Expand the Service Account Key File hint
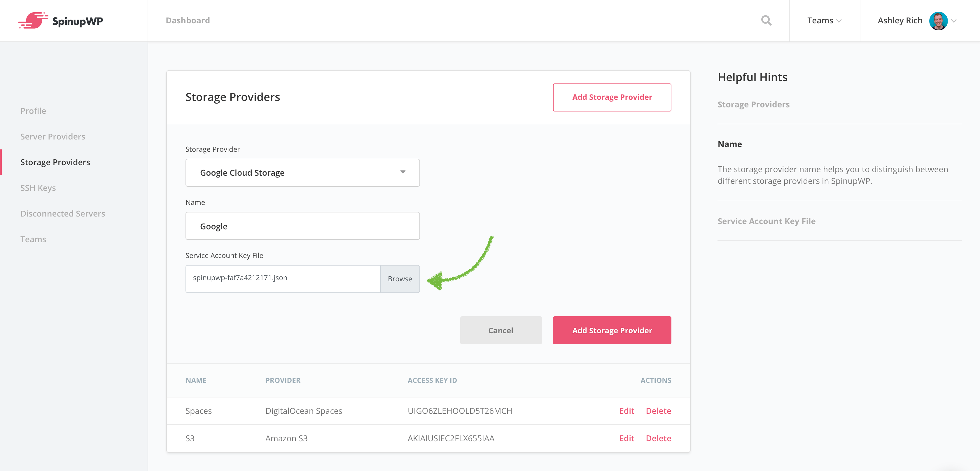The width and height of the screenshot is (980, 471). point(766,221)
